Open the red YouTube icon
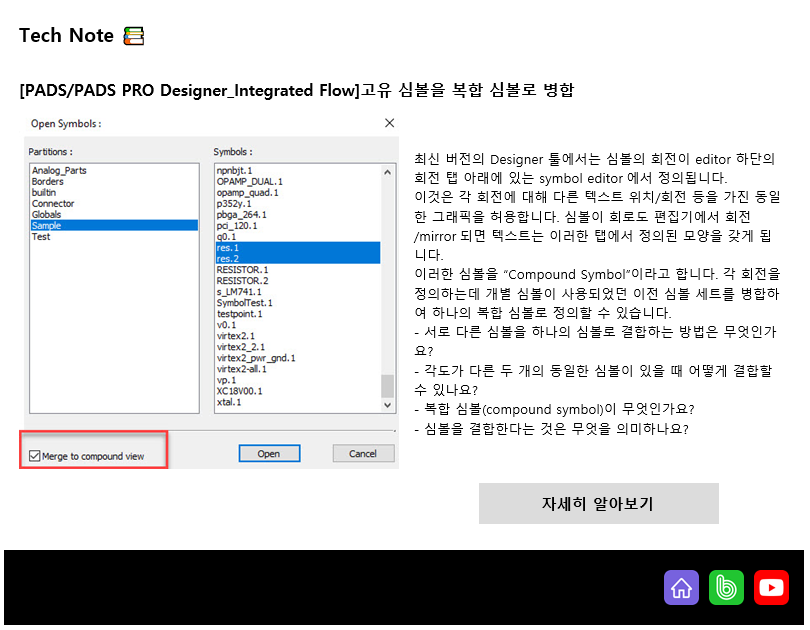Screen dimensions: 810x630 [771, 588]
